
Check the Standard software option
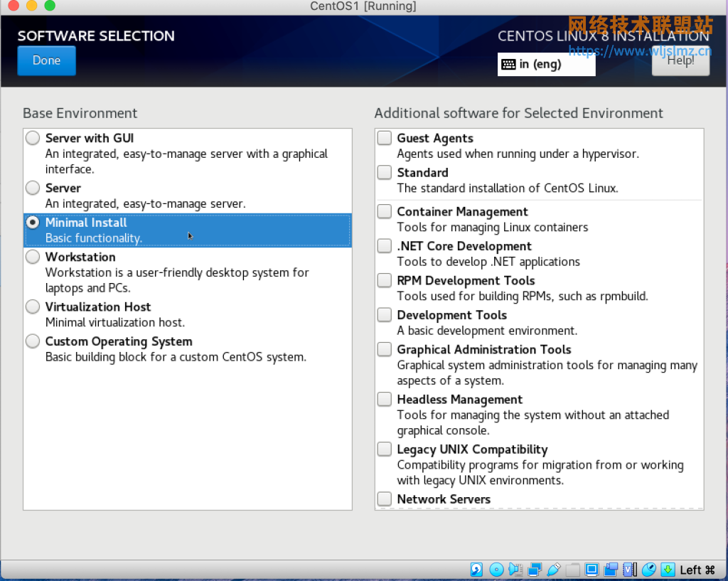coord(384,172)
